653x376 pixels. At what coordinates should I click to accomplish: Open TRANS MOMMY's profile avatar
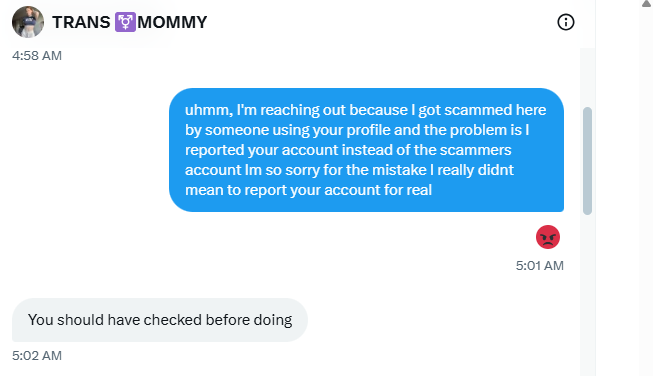pyautogui.click(x=28, y=22)
